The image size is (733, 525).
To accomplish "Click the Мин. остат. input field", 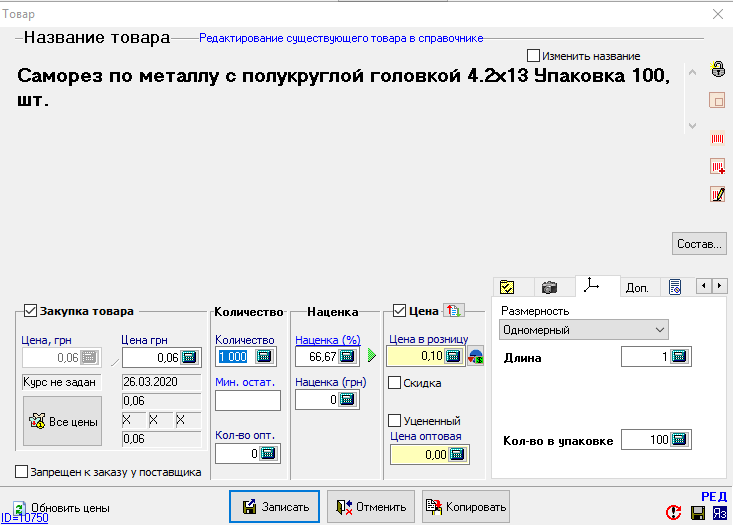I will coord(247,400).
